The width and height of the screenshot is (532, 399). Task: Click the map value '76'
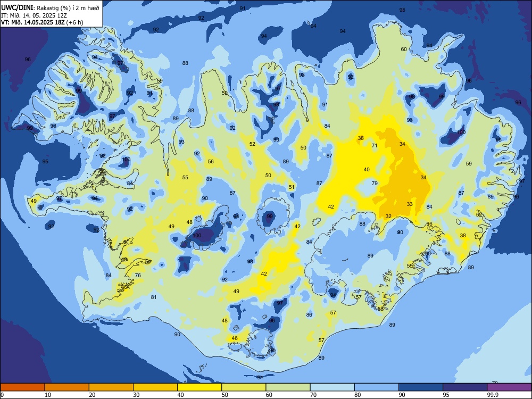click(138, 275)
